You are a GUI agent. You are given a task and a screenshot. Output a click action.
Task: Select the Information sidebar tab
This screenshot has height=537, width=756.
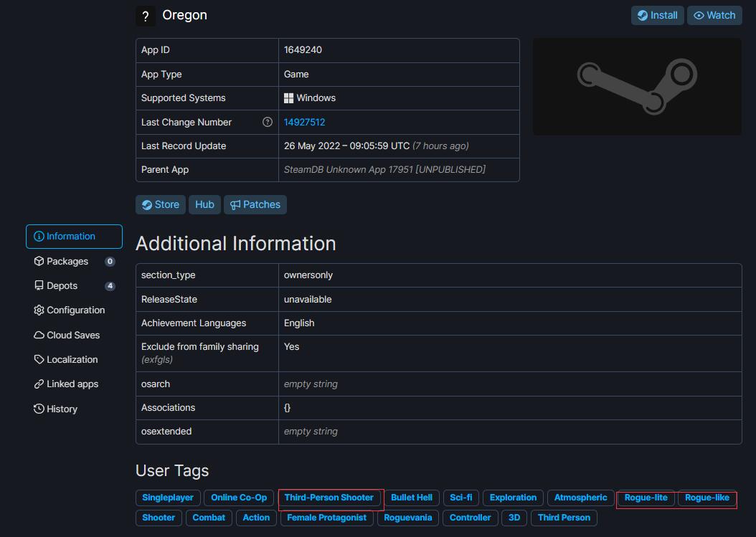pos(75,236)
